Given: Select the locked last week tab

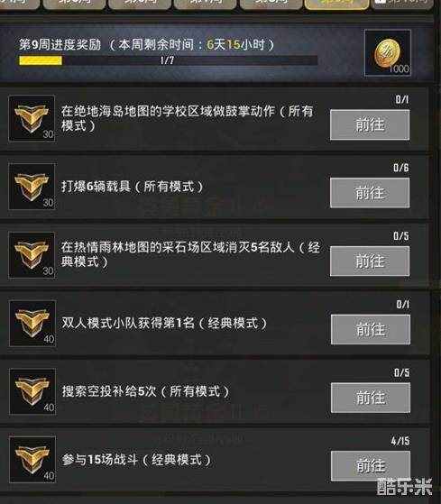Looking at the screenshot, I should point(402,4).
